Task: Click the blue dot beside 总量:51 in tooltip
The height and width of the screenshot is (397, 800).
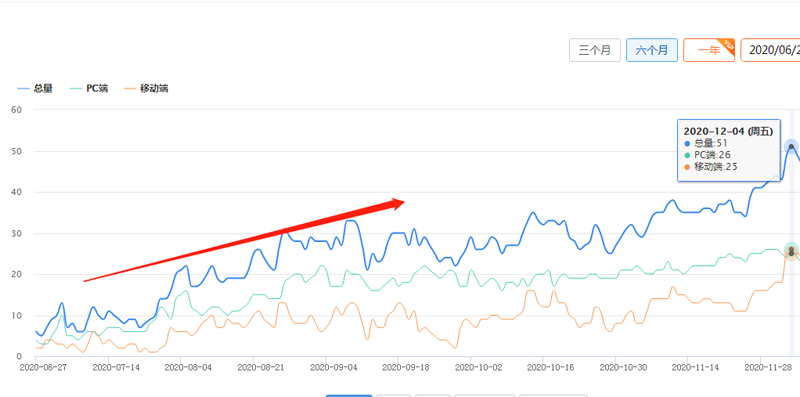Action: click(687, 143)
